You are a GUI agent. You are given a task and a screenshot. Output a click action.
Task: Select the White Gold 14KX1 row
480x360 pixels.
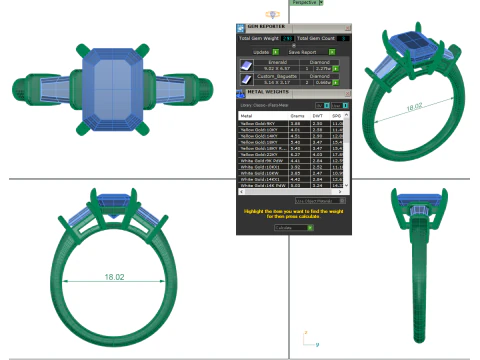(x=291, y=179)
